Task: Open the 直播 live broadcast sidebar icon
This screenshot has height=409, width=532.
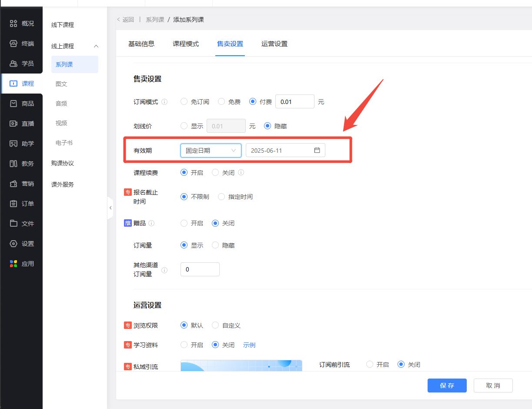Action: pos(13,124)
